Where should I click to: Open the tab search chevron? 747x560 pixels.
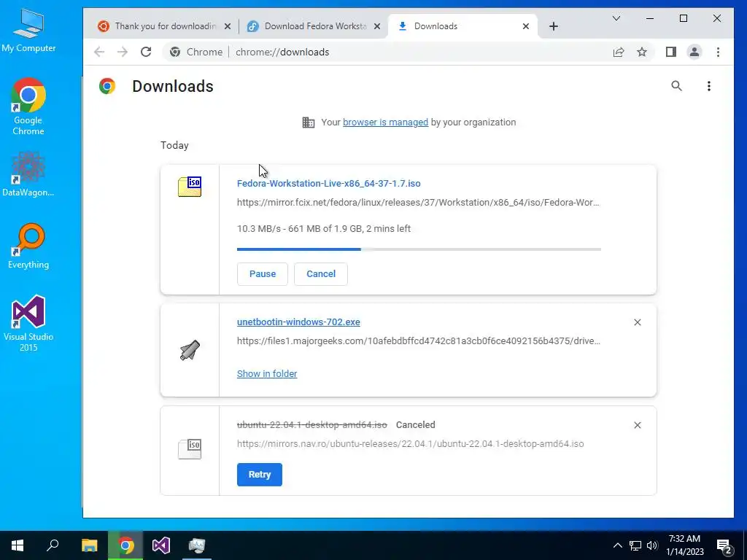(x=616, y=18)
